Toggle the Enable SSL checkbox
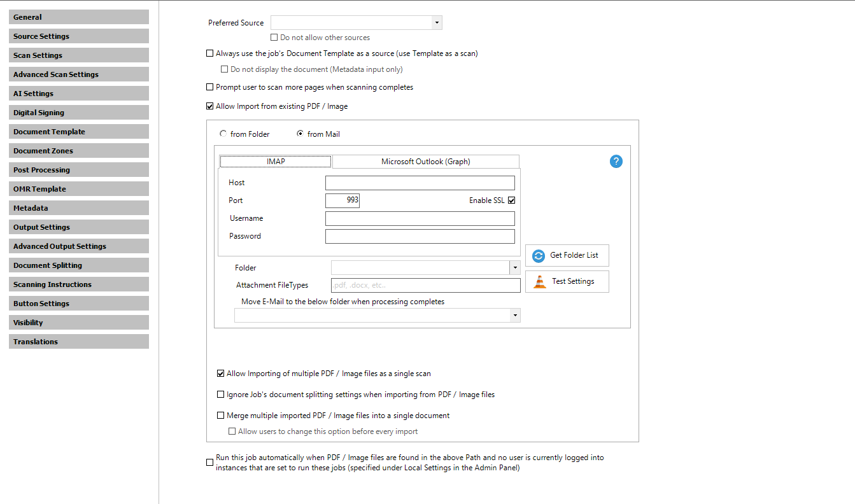Viewport: 855px width, 504px height. point(511,200)
